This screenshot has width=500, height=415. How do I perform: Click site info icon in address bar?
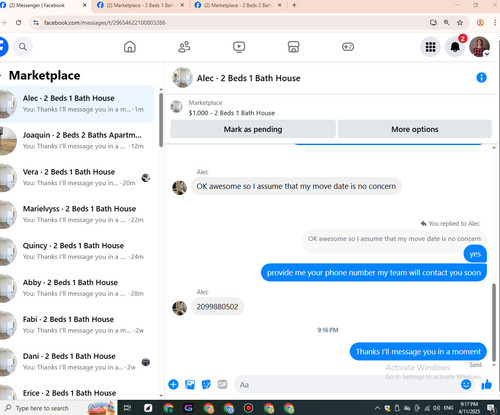click(36, 23)
